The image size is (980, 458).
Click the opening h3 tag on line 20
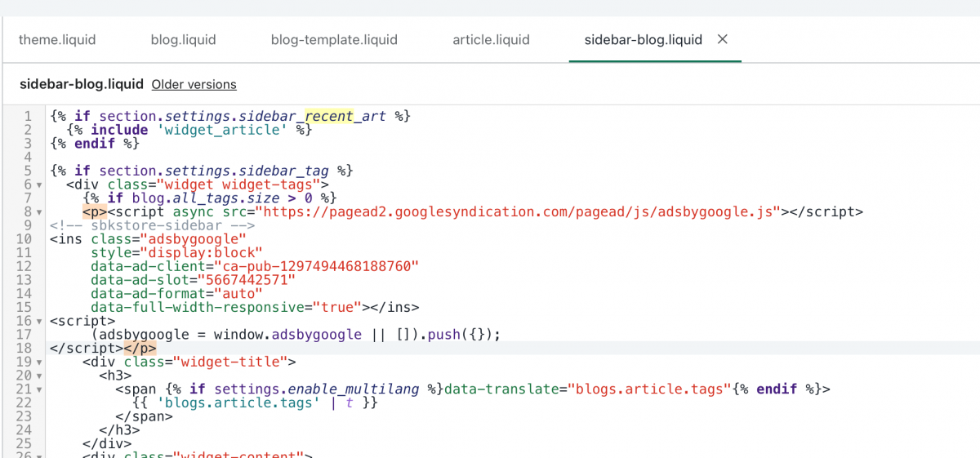point(115,376)
